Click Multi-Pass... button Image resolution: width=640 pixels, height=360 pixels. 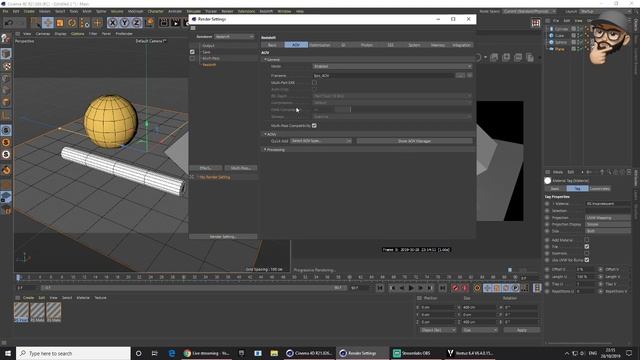[x=241, y=168]
